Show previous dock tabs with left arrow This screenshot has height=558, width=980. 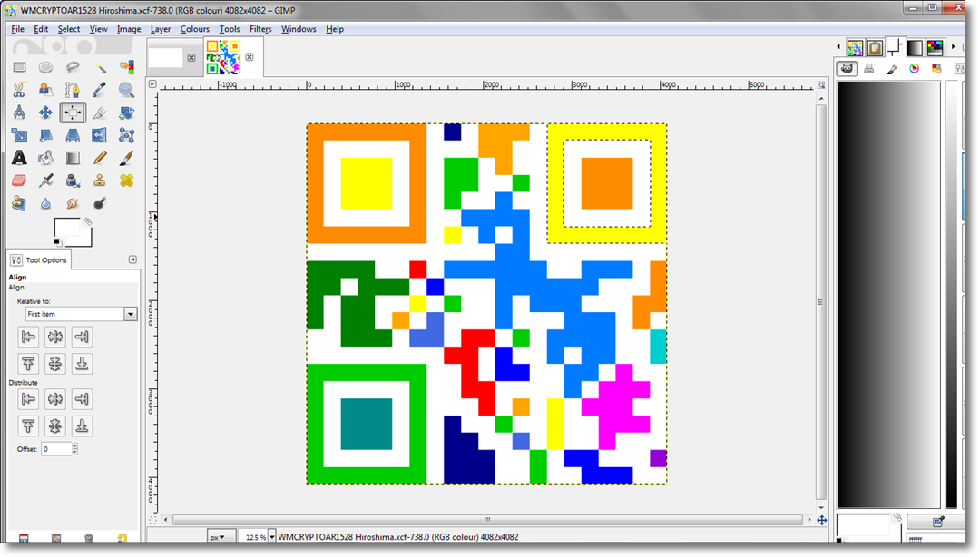pyautogui.click(x=838, y=47)
